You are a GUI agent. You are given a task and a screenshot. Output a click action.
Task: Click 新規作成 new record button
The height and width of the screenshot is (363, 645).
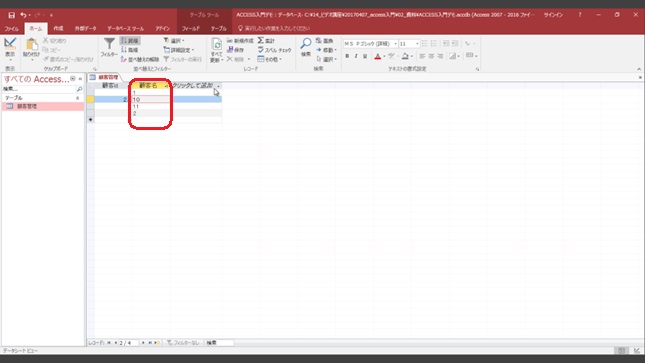240,41
